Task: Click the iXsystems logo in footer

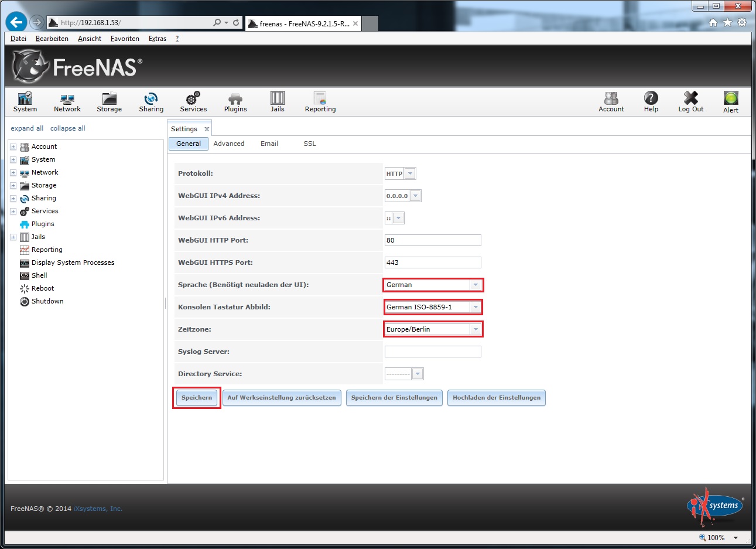Action: [x=715, y=508]
